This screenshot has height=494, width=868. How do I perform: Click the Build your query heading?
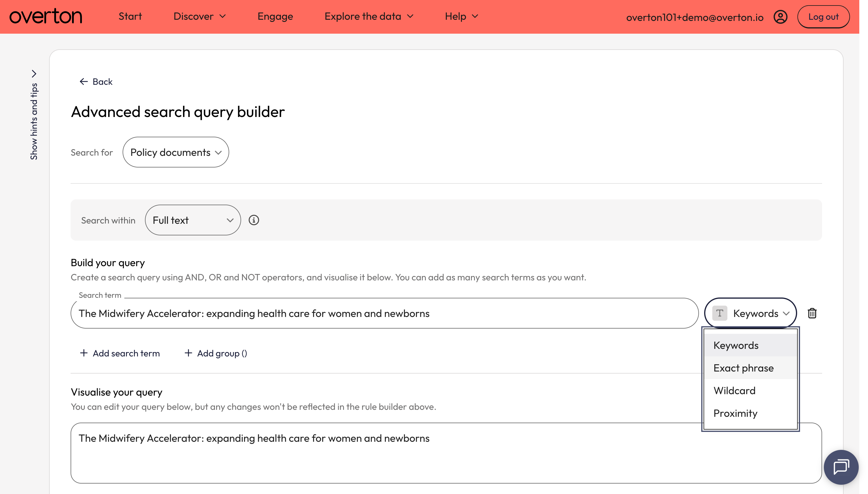pyautogui.click(x=107, y=263)
